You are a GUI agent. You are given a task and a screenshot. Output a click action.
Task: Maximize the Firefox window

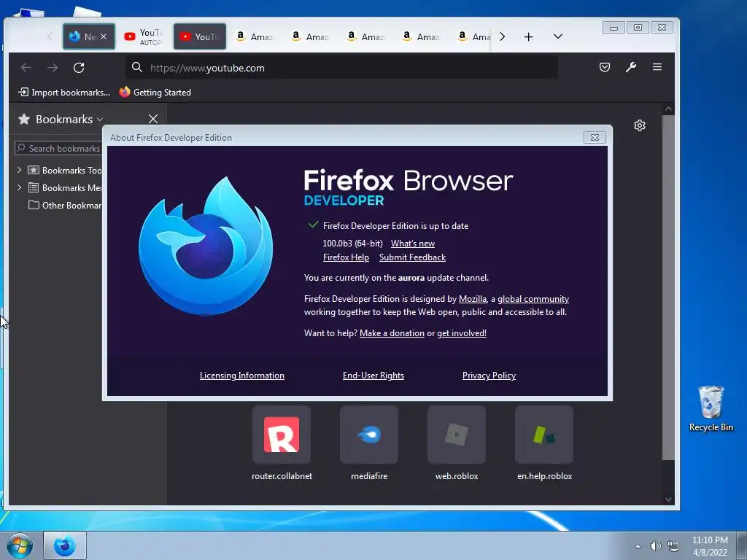click(x=638, y=28)
